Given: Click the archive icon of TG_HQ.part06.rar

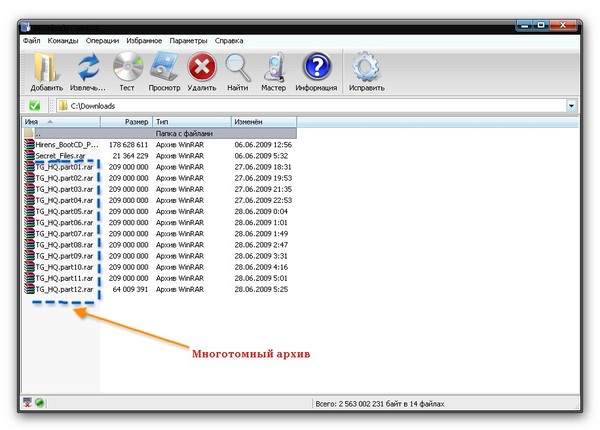Looking at the screenshot, I should tap(29, 222).
